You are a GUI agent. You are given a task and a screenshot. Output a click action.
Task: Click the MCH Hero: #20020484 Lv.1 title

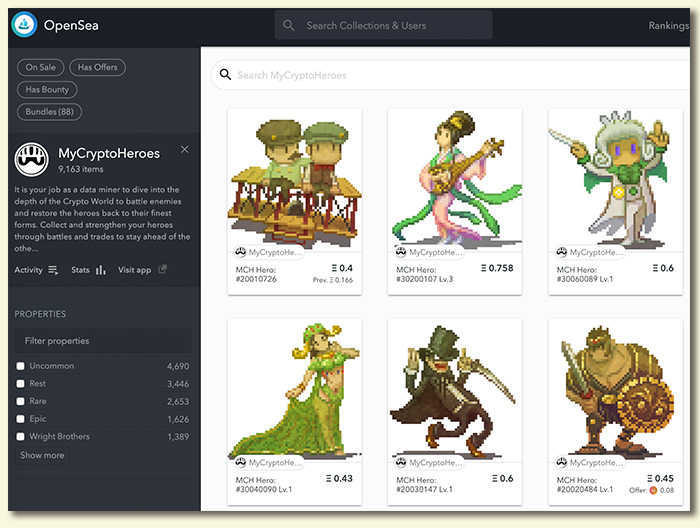(584, 485)
